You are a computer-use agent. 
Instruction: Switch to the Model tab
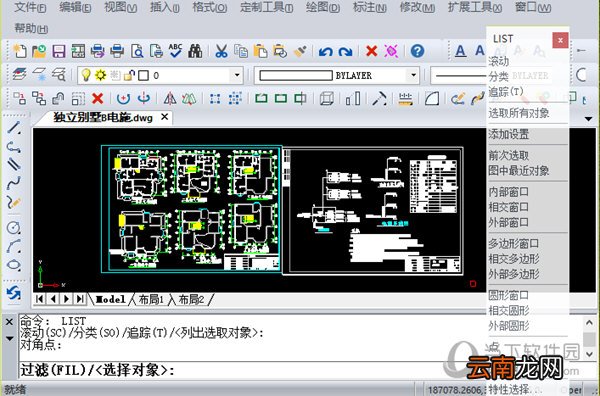(x=110, y=299)
